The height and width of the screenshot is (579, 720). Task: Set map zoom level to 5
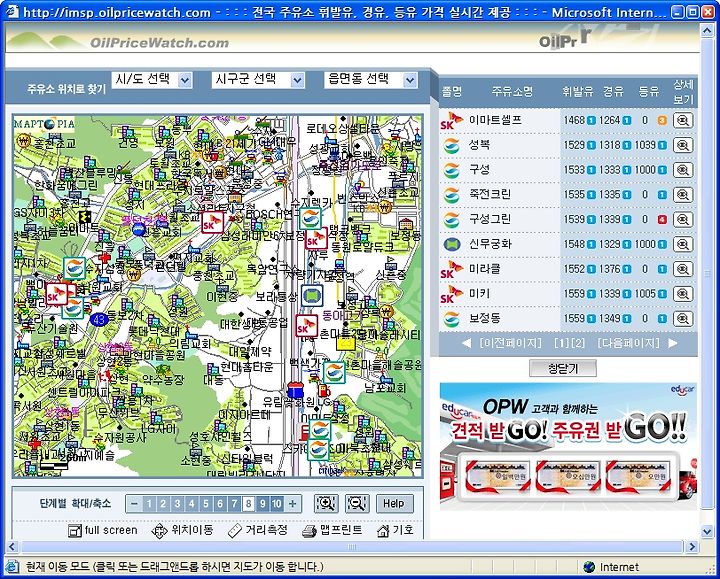[x=206, y=504]
